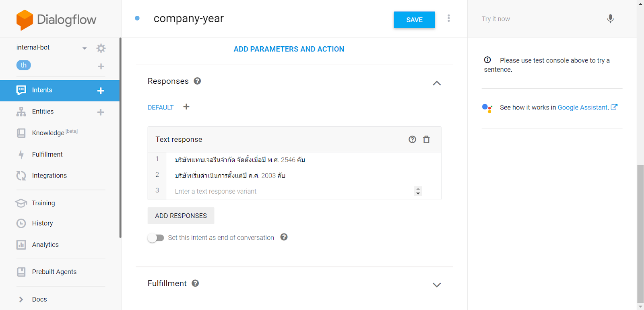Expand the Fulfillment section

437,285
